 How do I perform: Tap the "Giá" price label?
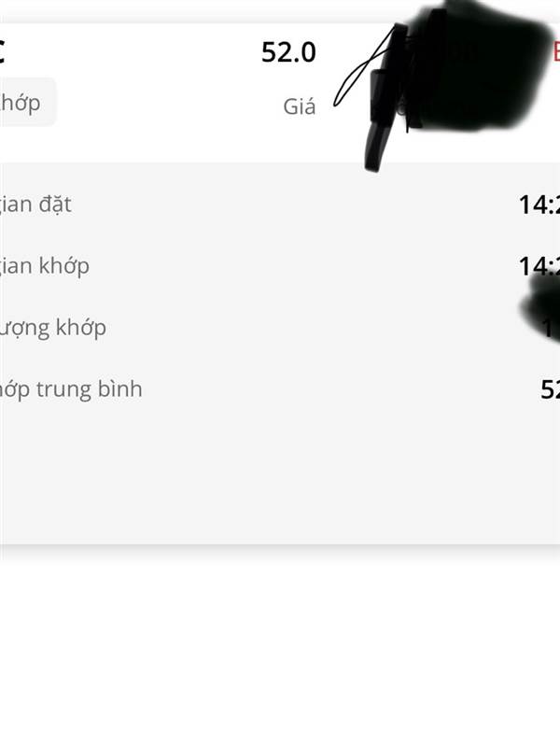coord(299,106)
